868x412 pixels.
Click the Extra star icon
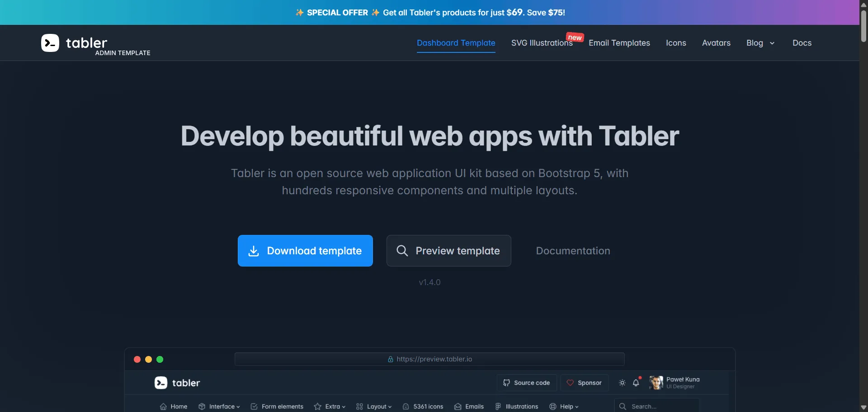pos(318,407)
